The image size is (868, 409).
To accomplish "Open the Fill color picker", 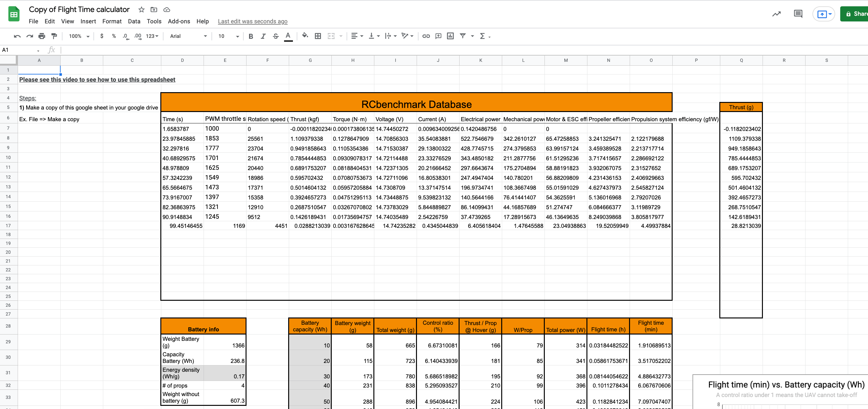I will click(x=304, y=36).
